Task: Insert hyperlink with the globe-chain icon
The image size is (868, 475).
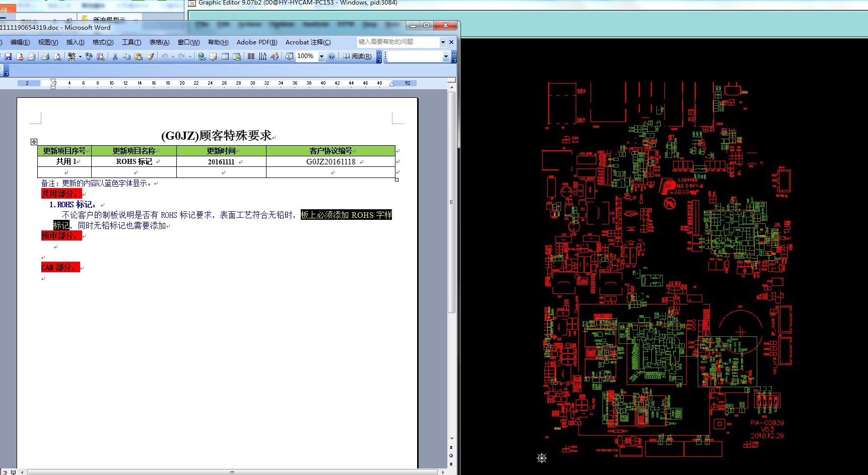Action: pyautogui.click(x=202, y=56)
